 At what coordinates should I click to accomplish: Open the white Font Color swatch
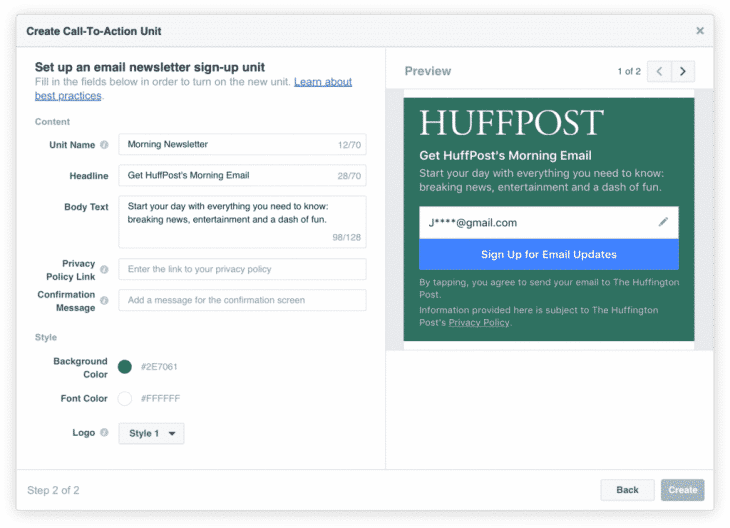click(125, 399)
